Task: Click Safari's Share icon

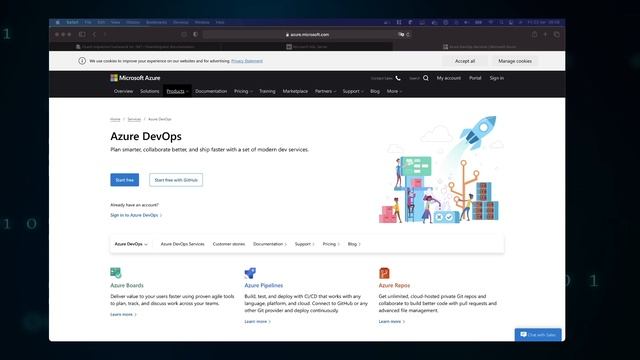Action: tap(534, 35)
